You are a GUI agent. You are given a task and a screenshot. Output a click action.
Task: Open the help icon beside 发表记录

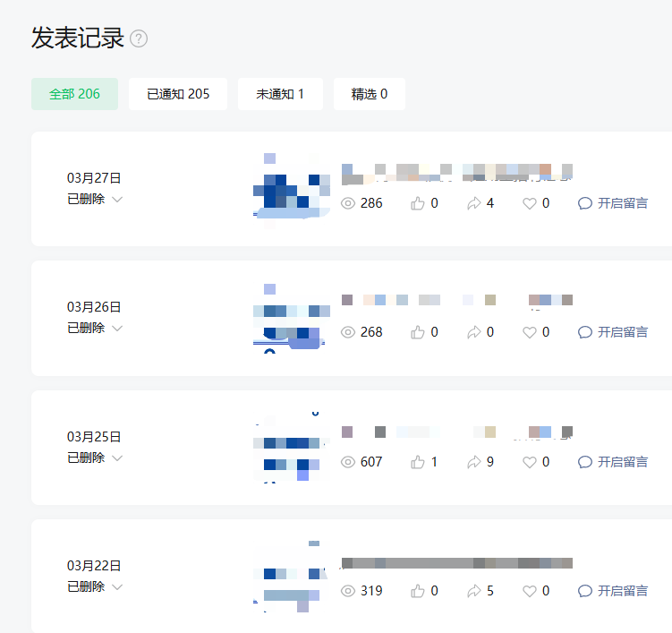click(x=139, y=38)
